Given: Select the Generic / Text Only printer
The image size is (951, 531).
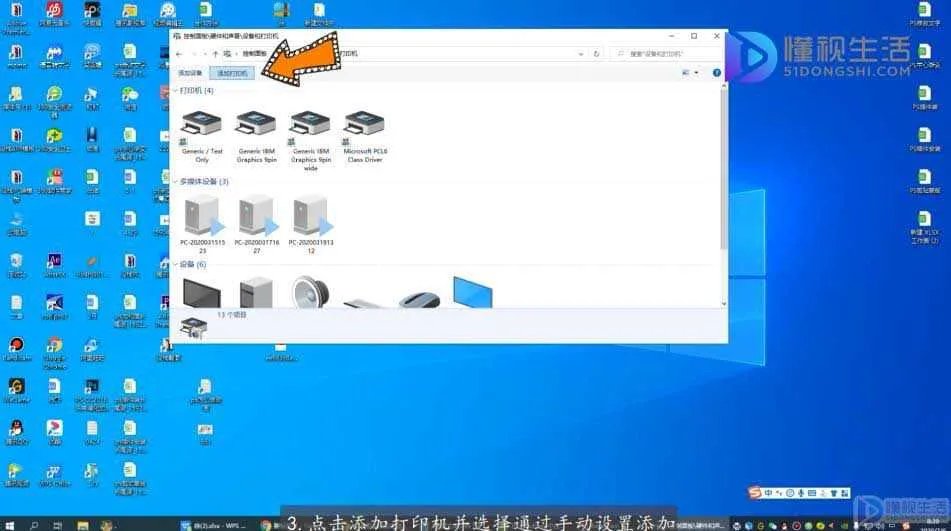Looking at the screenshot, I should click(x=202, y=136).
